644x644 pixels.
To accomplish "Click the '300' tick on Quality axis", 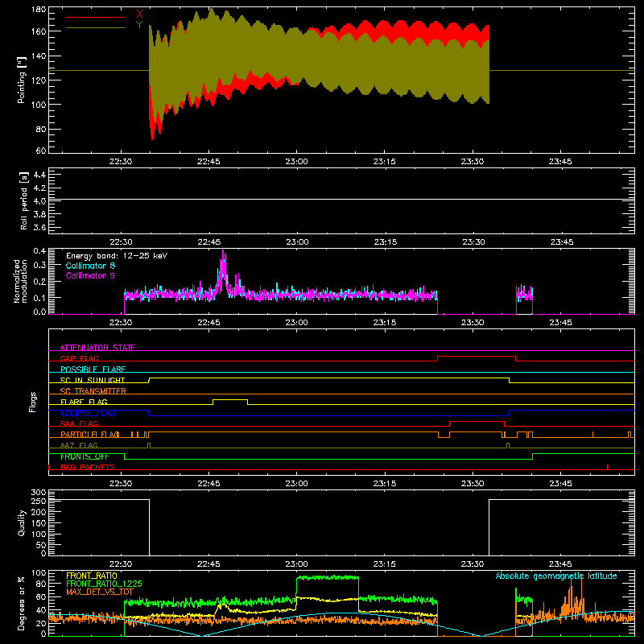I will click(39, 493).
